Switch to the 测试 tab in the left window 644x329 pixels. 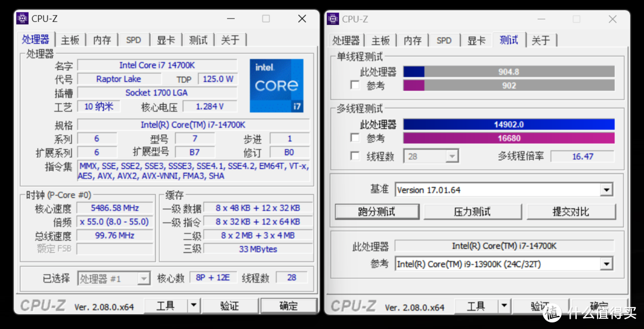click(198, 40)
